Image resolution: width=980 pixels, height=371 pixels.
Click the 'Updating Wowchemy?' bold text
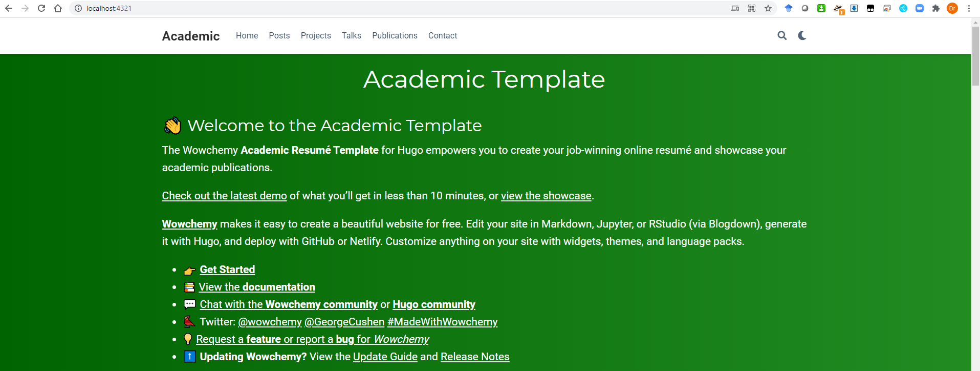pos(253,357)
